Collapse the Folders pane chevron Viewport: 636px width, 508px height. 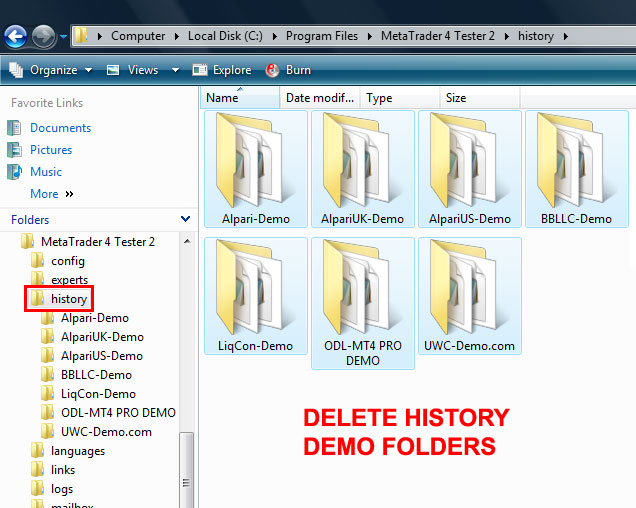tap(185, 219)
